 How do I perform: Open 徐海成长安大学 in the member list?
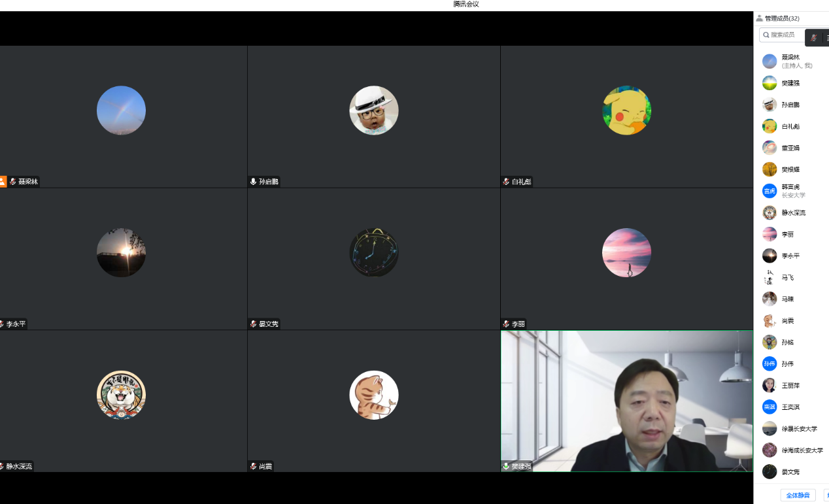click(802, 450)
